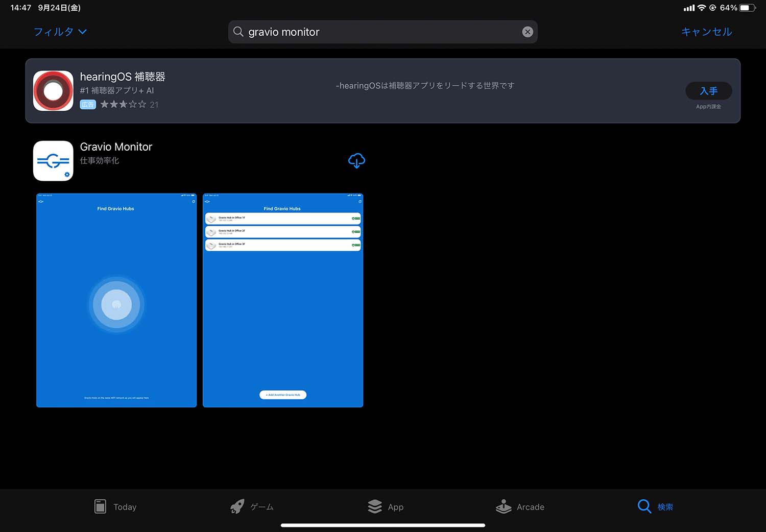Click the cellular signal bars icon
Viewport: 766px width, 532px height.
coord(689,8)
